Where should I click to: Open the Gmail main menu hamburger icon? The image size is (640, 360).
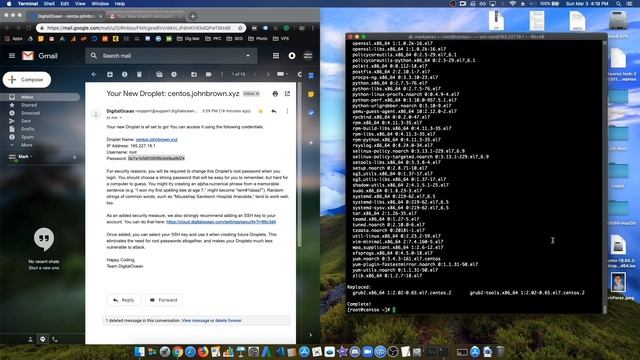pos(12,56)
